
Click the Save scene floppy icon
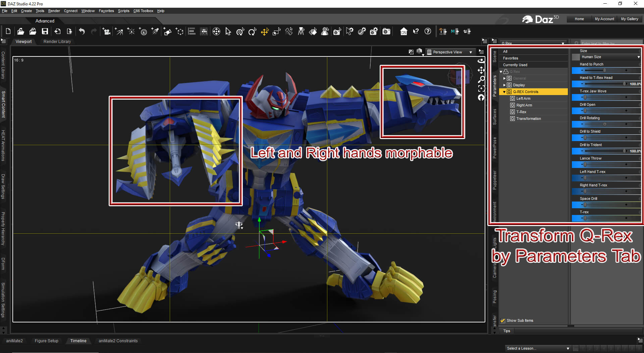pos(45,32)
